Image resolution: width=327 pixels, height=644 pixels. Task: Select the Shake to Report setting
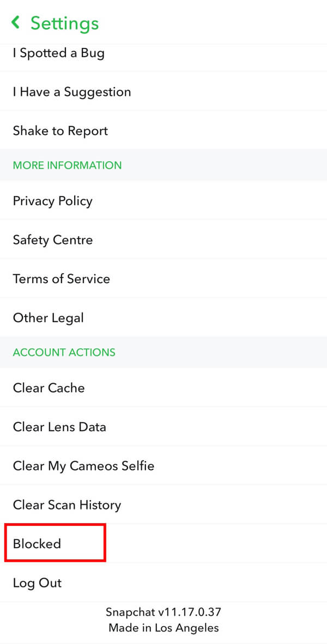click(60, 131)
